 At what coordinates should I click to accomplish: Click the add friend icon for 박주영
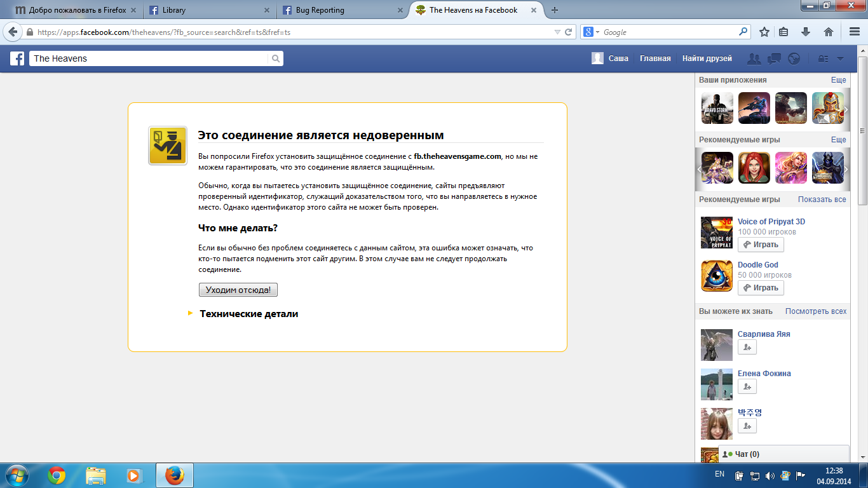[747, 426]
